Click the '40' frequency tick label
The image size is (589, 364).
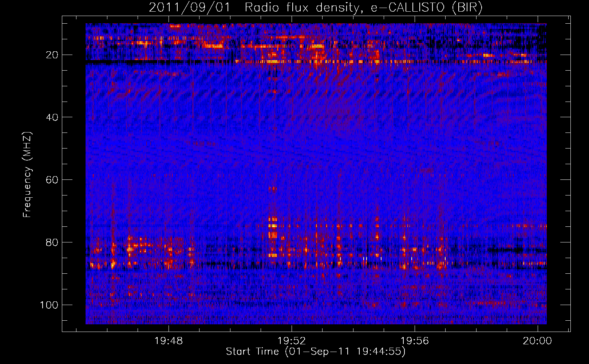pos(52,117)
